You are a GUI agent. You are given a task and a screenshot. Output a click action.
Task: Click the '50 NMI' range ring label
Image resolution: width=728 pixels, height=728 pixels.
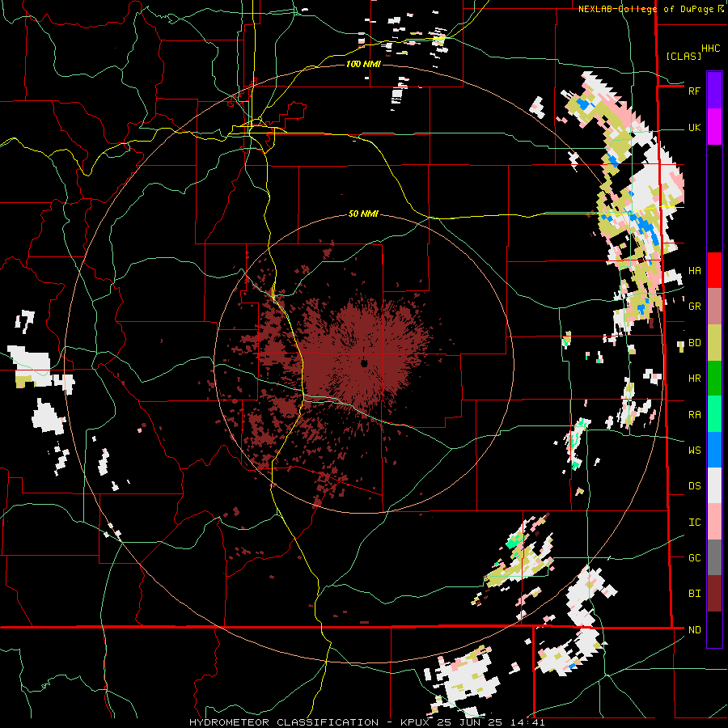pos(363,214)
